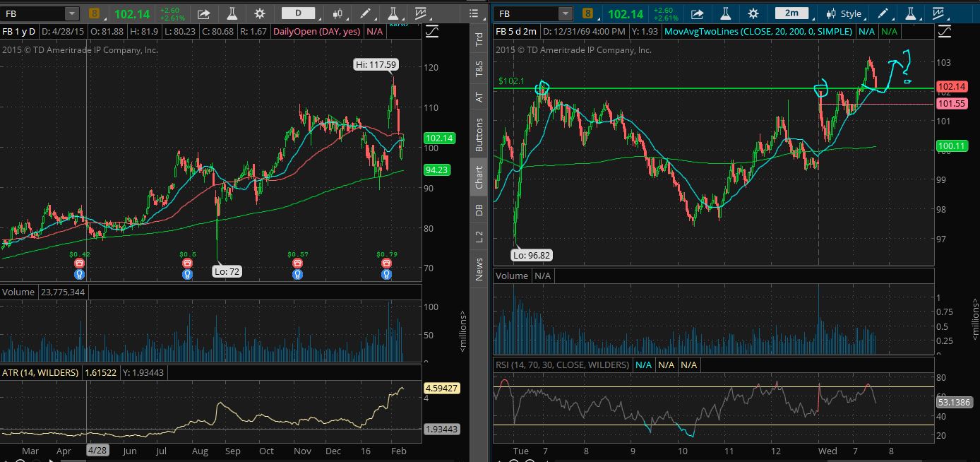Click right chart Volume study label
Screen dimensions: 980x462
[512, 276]
